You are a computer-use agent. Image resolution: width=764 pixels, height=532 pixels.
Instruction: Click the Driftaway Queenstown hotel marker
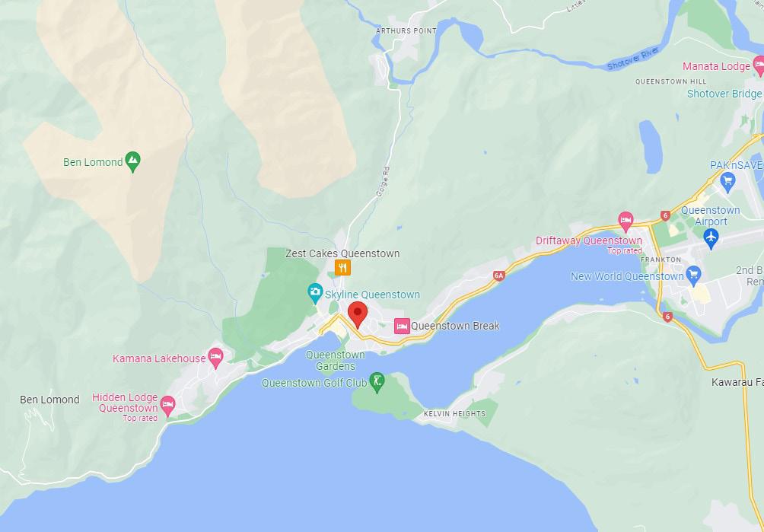pyautogui.click(x=626, y=221)
